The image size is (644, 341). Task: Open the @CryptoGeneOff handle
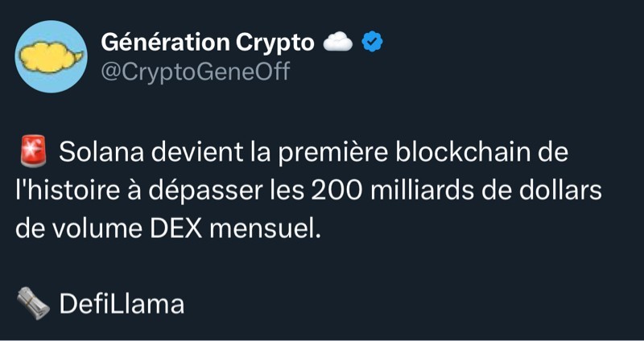pos(194,72)
